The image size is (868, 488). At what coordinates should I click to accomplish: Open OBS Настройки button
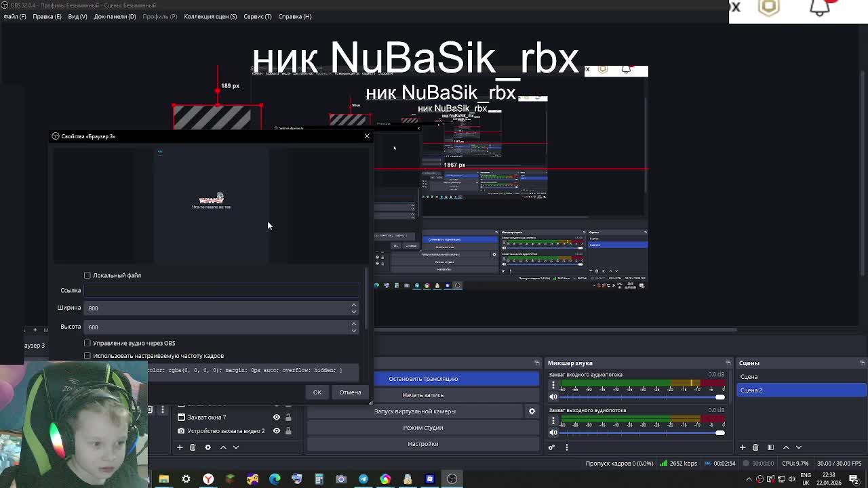[x=423, y=444]
